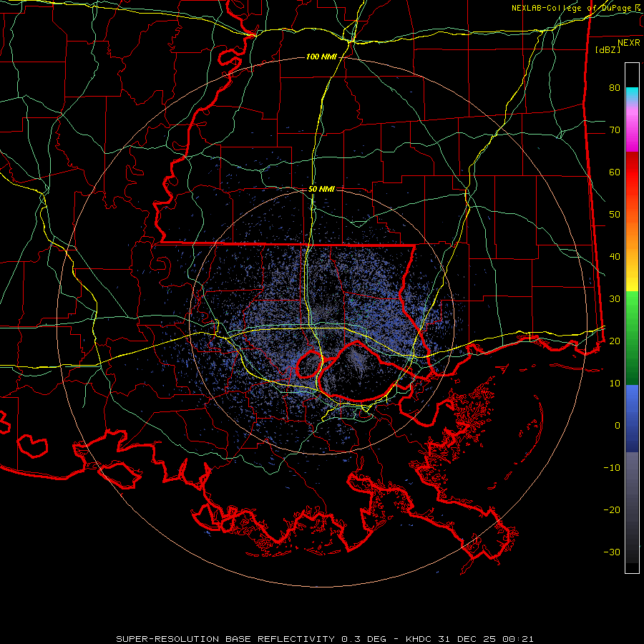The image size is (644, 644).
Task: Click the 50 NMI range ring label
Action: (x=321, y=189)
